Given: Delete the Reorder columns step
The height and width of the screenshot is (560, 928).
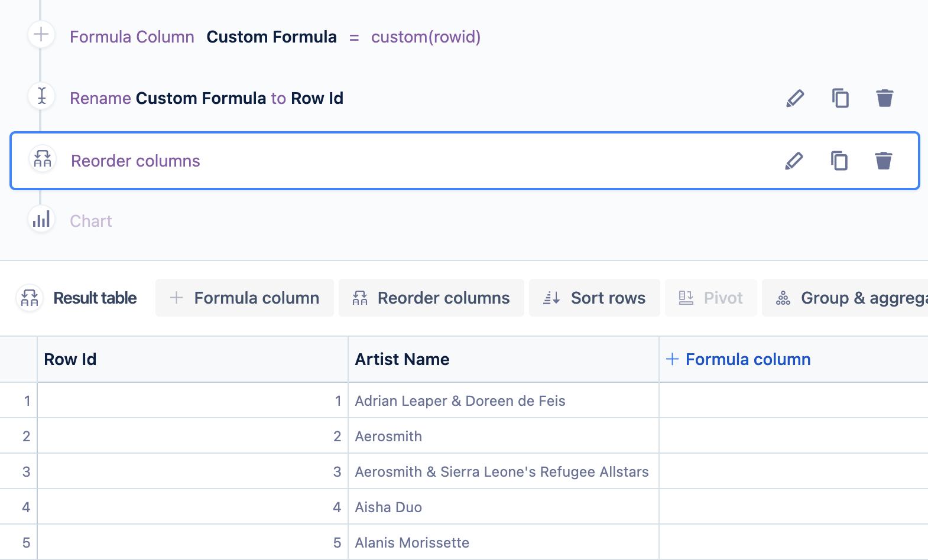Looking at the screenshot, I should (883, 161).
